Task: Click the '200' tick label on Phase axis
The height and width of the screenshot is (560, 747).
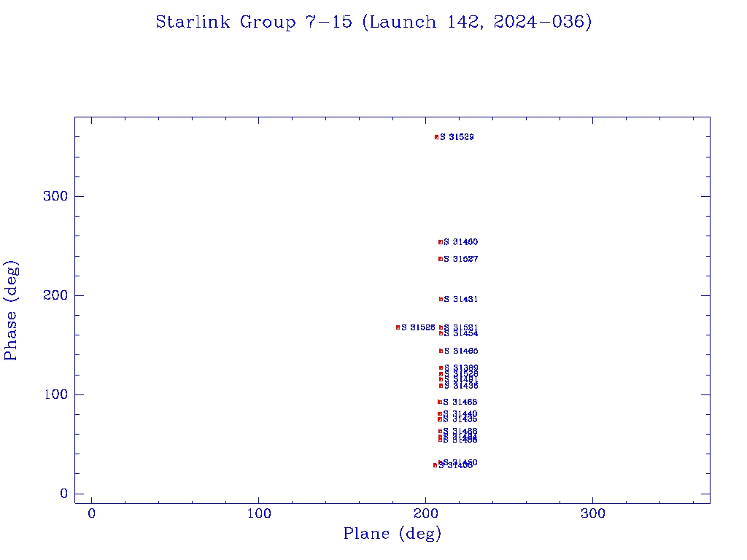Action: (x=55, y=295)
